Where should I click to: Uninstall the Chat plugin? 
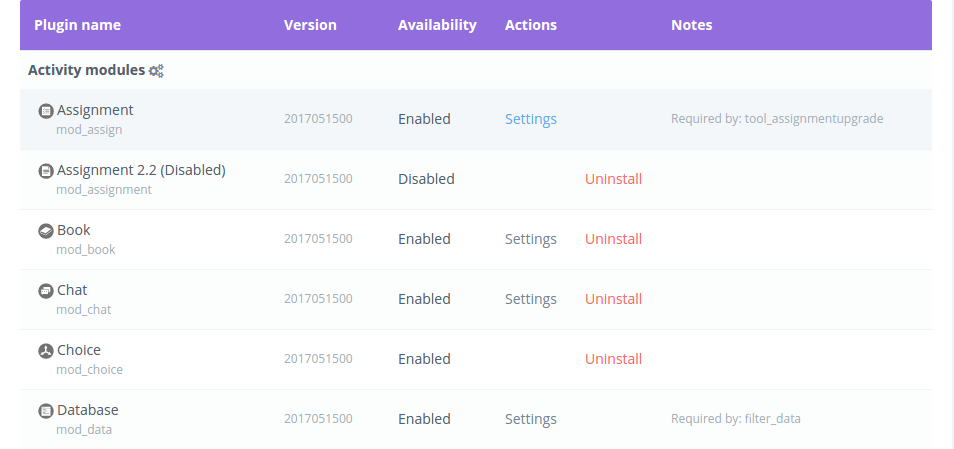coord(613,299)
